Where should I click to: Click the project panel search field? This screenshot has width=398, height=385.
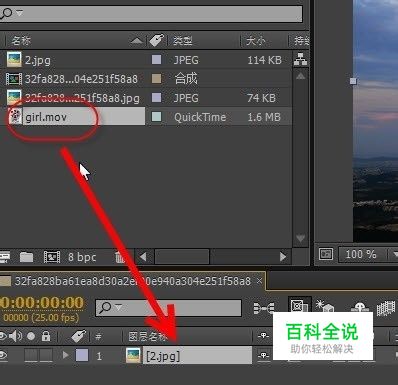[x=151, y=13]
